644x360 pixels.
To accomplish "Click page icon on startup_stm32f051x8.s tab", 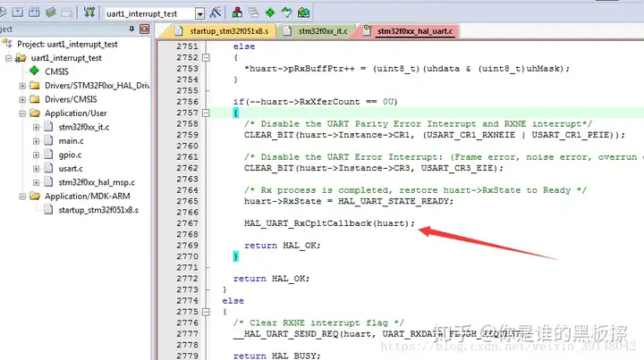I will pos(178,30).
